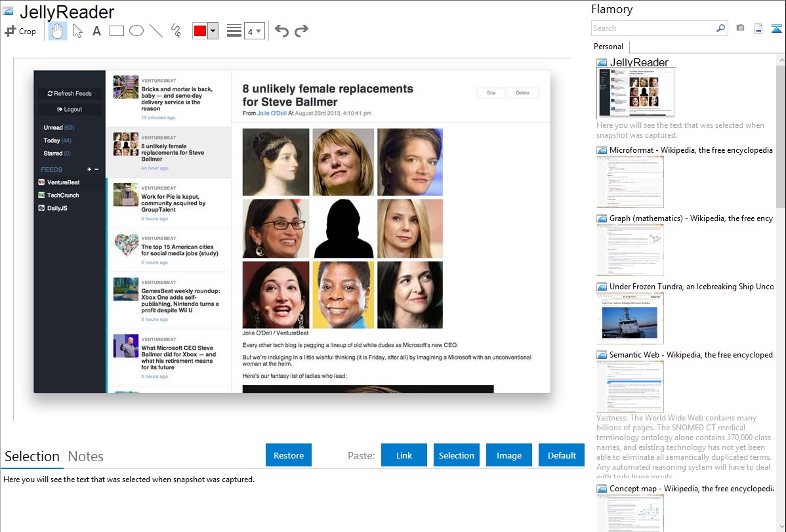Viewport: 786px width, 532px height.
Task: Click the Microformat - Wikipedia snapshot title
Action: click(691, 150)
